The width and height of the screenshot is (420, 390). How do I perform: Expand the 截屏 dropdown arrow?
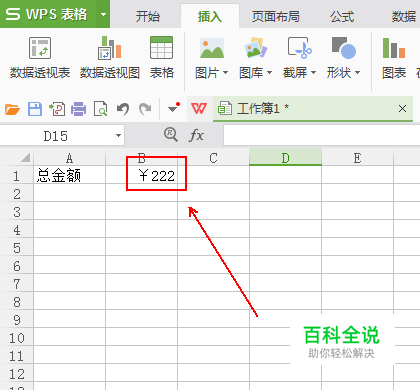click(x=313, y=72)
